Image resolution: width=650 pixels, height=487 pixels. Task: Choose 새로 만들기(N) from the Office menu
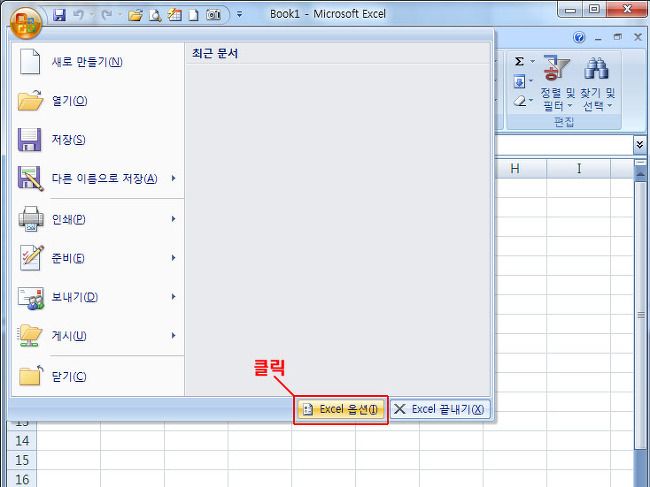pyautogui.click(x=98, y=62)
